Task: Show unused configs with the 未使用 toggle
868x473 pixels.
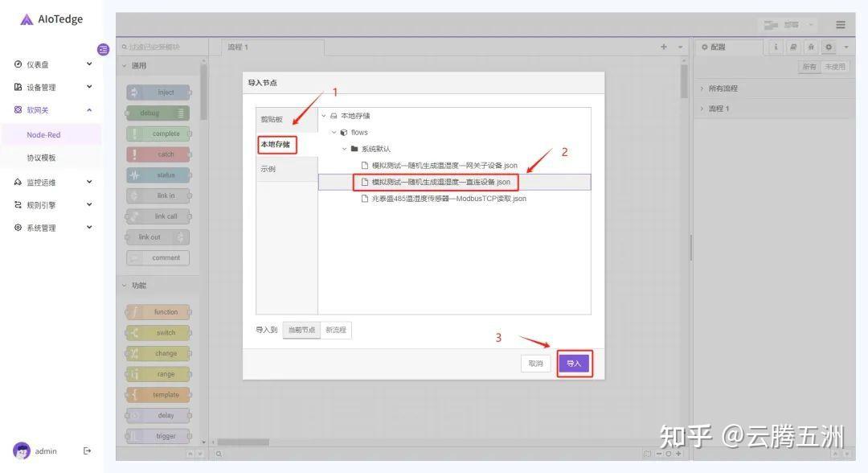Action: click(836, 67)
